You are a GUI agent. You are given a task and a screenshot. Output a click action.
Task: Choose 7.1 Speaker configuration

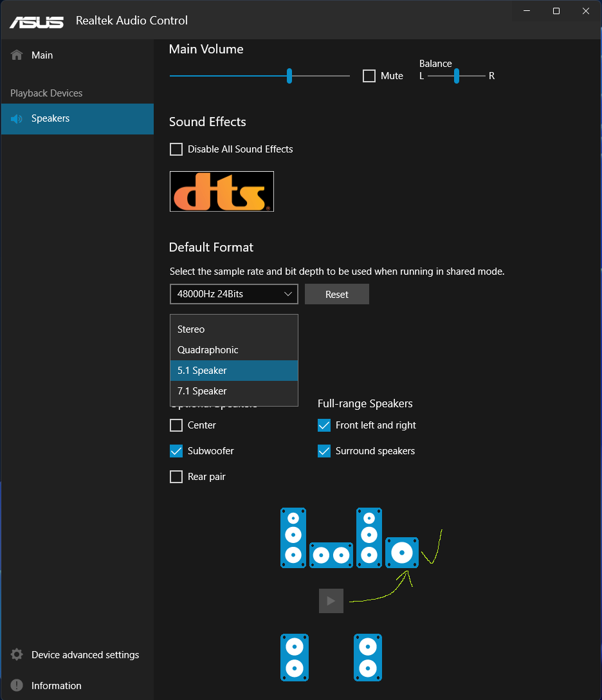click(x=234, y=391)
